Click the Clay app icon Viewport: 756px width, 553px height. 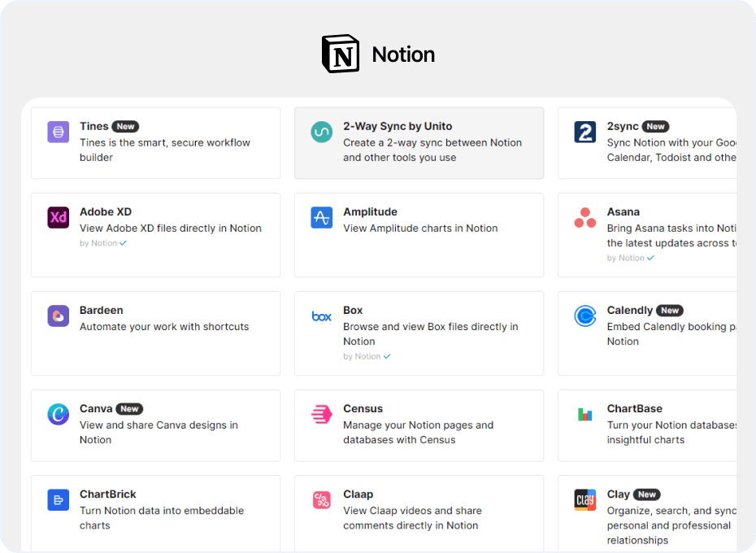click(584, 499)
